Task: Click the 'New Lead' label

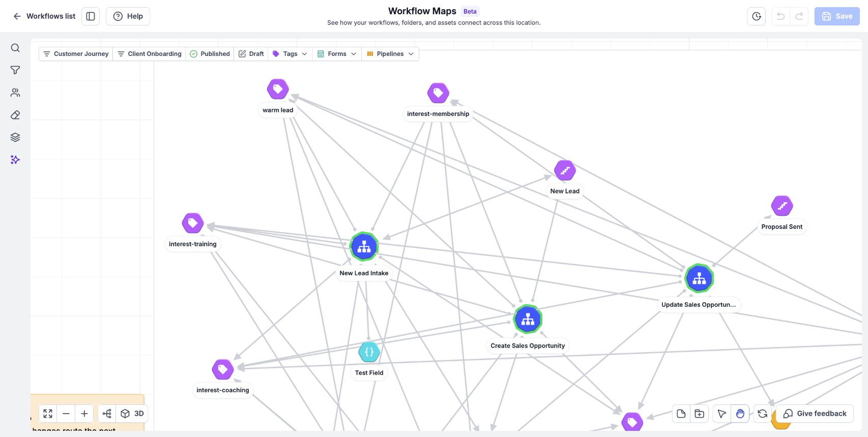Action: [x=565, y=191]
